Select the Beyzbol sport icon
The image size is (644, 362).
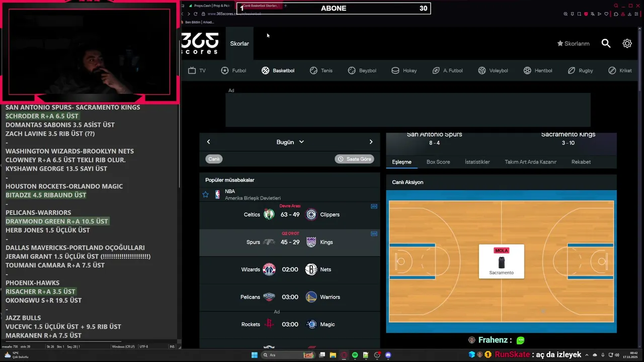click(x=352, y=70)
